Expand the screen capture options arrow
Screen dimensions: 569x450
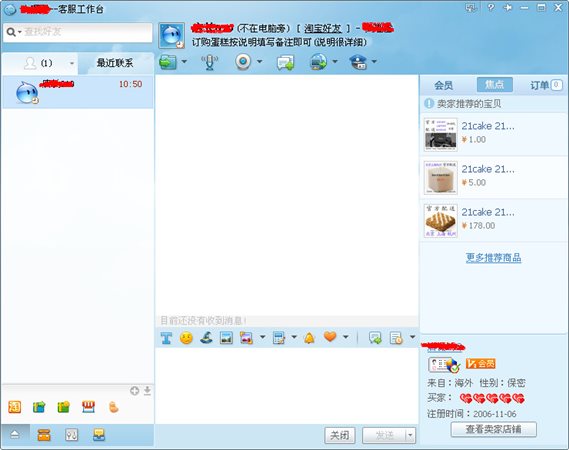pyautogui.click(x=262, y=338)
